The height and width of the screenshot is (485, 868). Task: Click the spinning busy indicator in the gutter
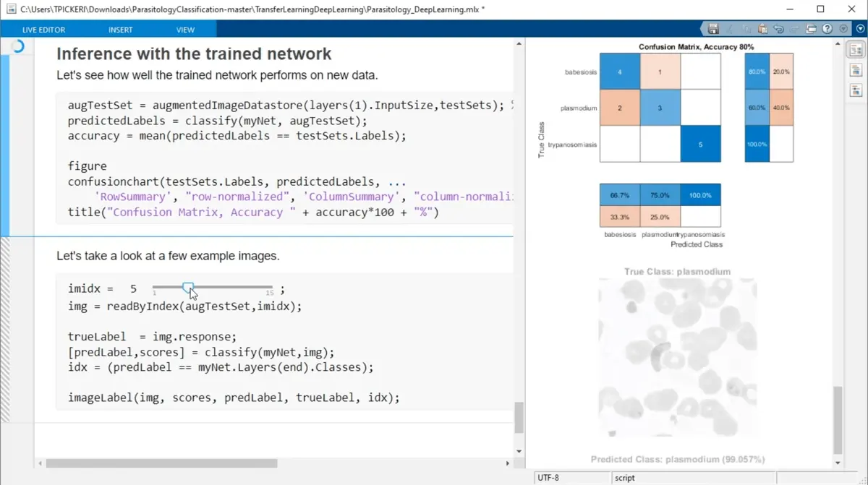[17, 46]
